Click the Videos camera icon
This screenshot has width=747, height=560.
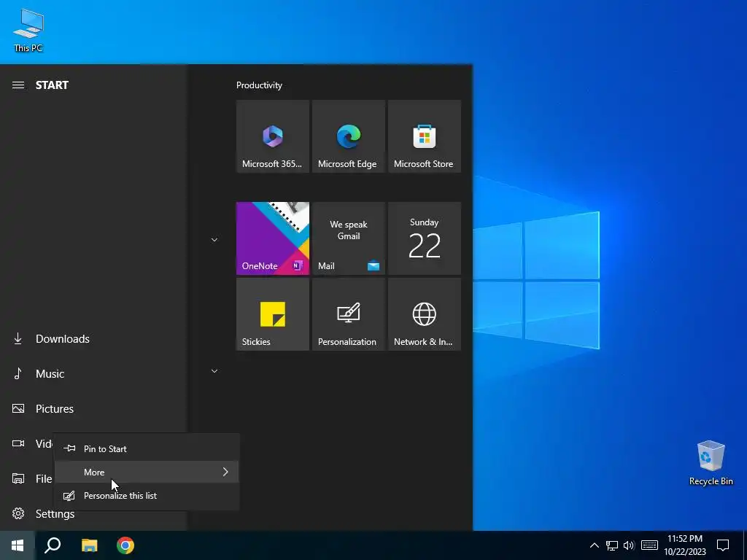(x=18, y=443)
